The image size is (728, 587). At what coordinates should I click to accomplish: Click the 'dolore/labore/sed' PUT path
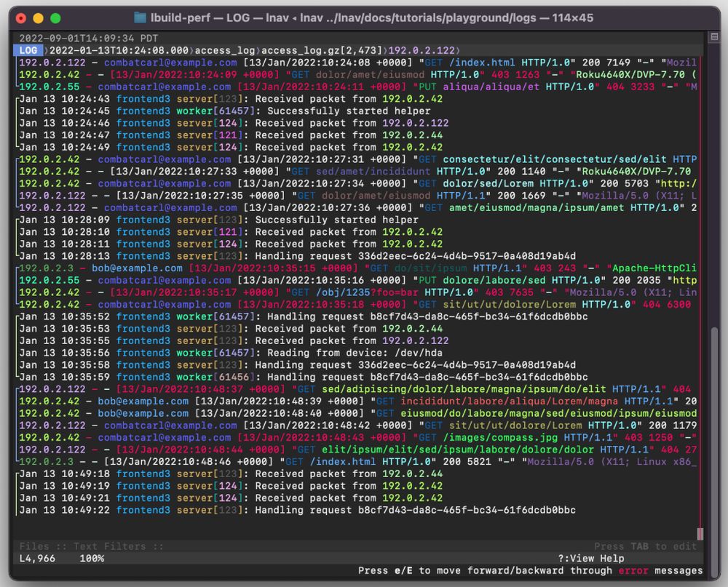pos(494,280)
